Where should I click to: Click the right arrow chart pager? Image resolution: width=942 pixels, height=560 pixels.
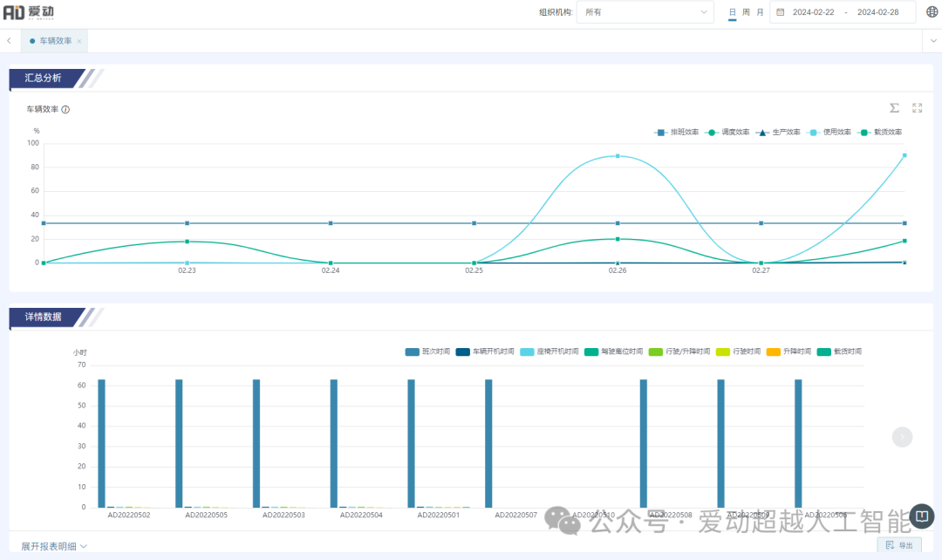click(902, 437)
